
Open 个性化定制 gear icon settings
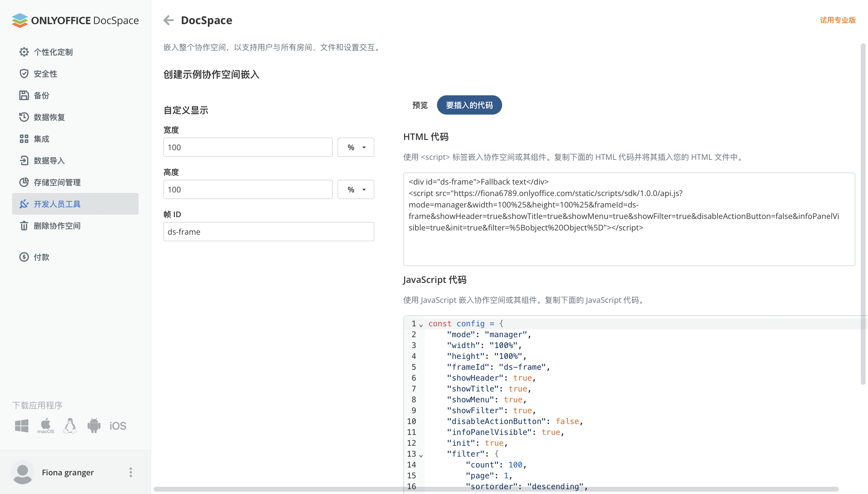click(24, 52)
